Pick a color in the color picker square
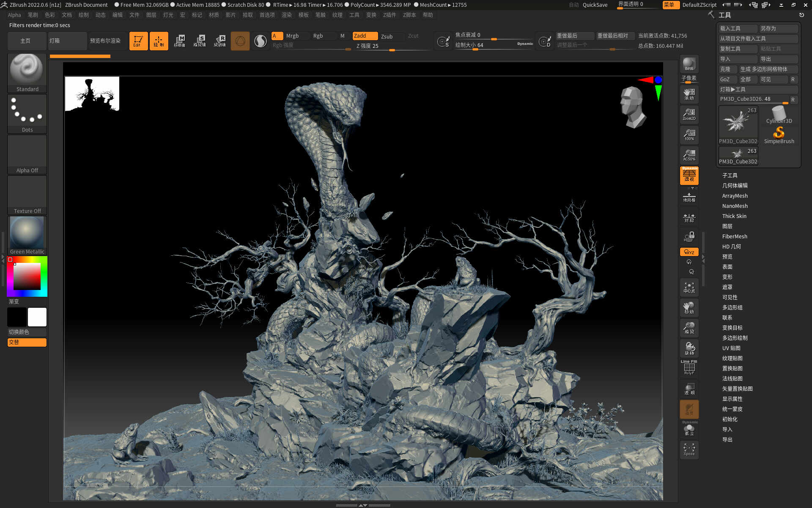Image resolution: width=812 pixels, height=508 pixels. (x=27, y=276)
